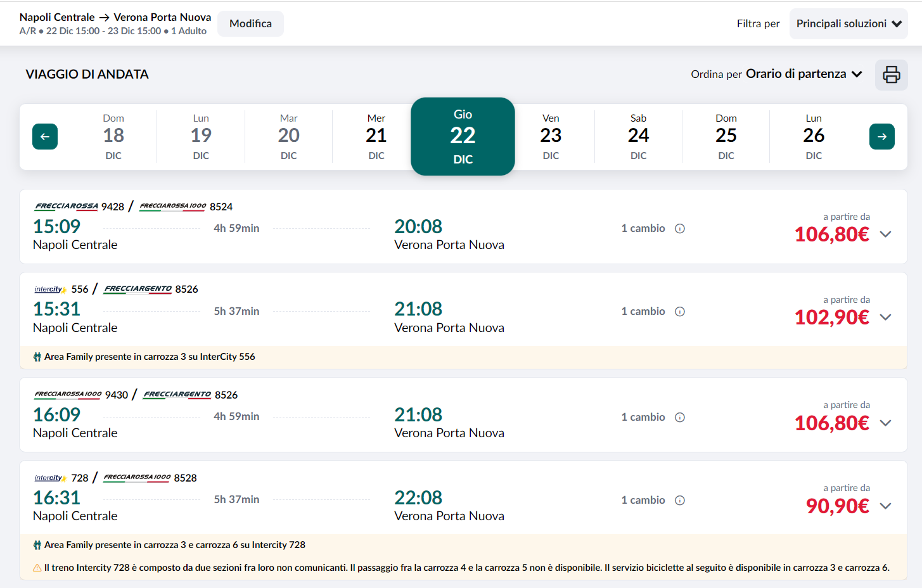
Task: Click Frecciarossa 1000 logo for train 8524
Action: pos(173,207)
